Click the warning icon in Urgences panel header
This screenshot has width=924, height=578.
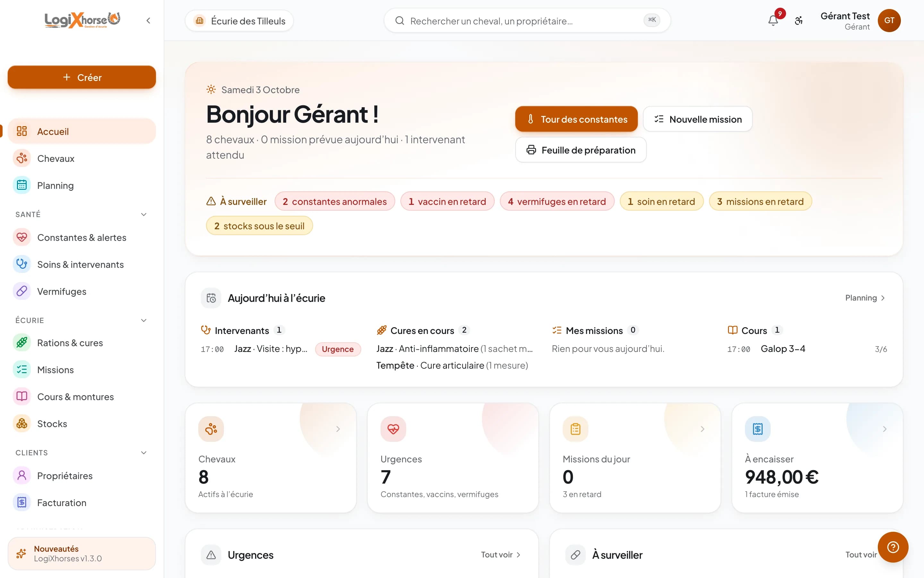(x=211, y=555)
